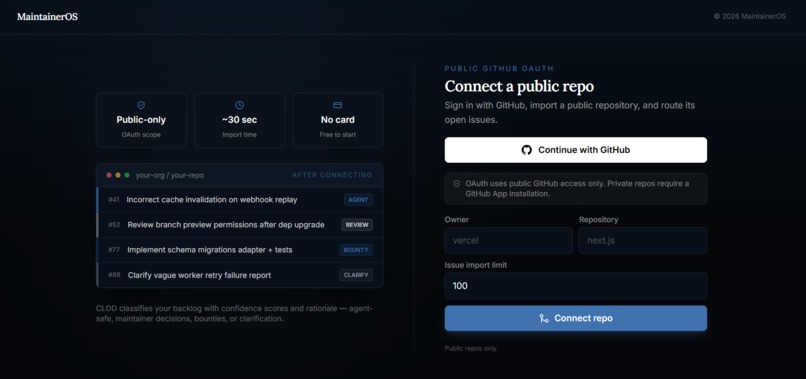Click the MaintainerOS logo
The height and width of the screenshot is (379, 806).
47,16
